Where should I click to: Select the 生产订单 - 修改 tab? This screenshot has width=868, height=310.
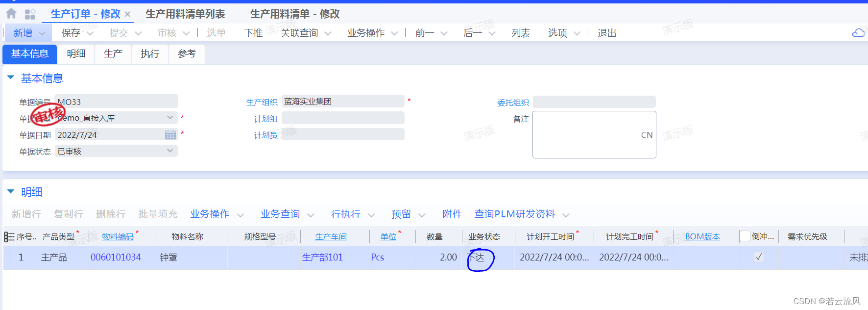pos(85,14)
